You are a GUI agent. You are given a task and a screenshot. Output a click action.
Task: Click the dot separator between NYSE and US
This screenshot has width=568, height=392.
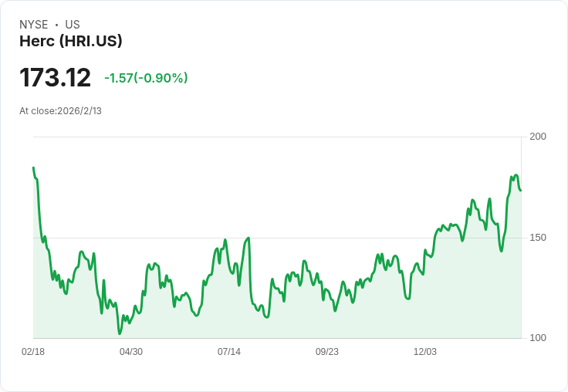click(56, 25)
